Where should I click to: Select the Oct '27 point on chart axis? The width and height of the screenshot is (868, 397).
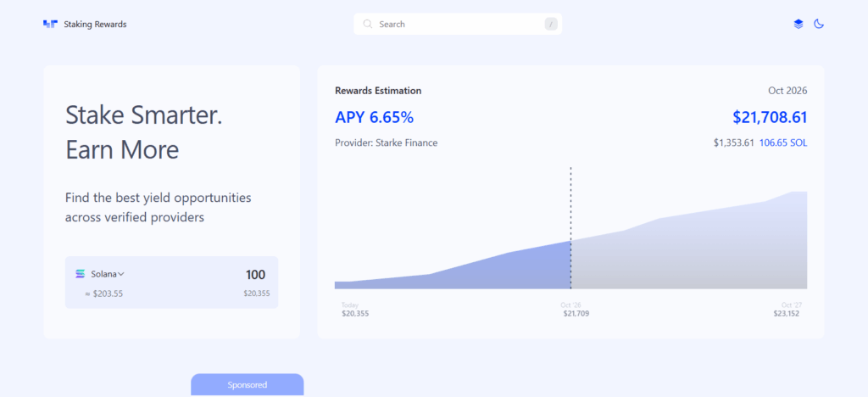pyautogui.click(x=790, y=305)
